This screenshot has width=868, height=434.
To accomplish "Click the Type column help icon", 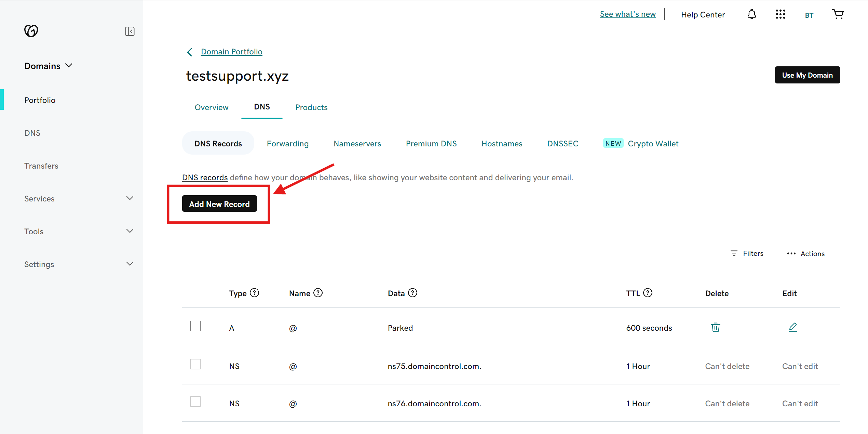I will point(255,293).
